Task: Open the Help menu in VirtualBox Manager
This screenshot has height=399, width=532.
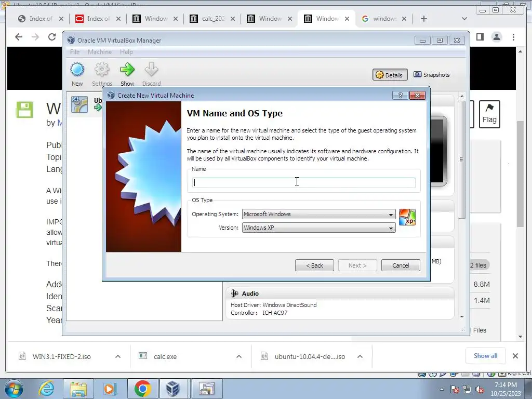Action: coord(126,52)
